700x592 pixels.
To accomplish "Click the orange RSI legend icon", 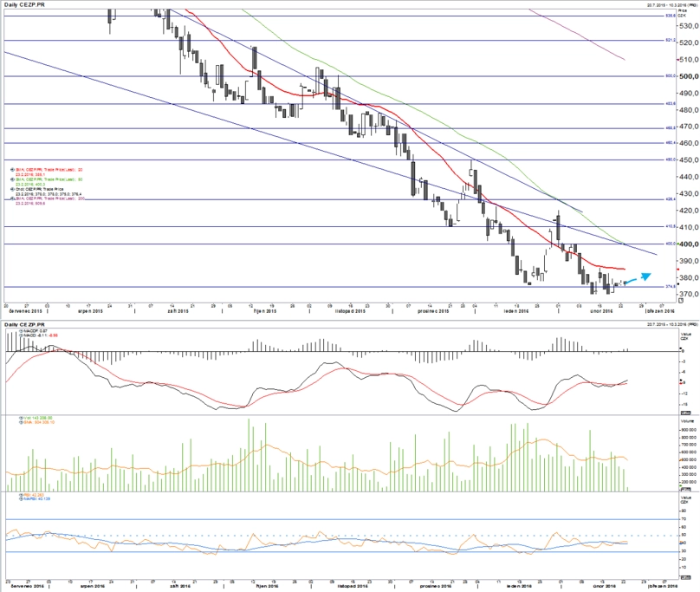I will point(21,495).
